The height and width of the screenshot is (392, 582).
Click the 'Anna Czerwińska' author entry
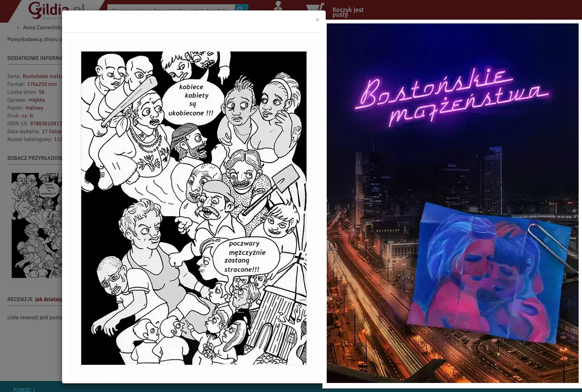[x=42, y=28]
